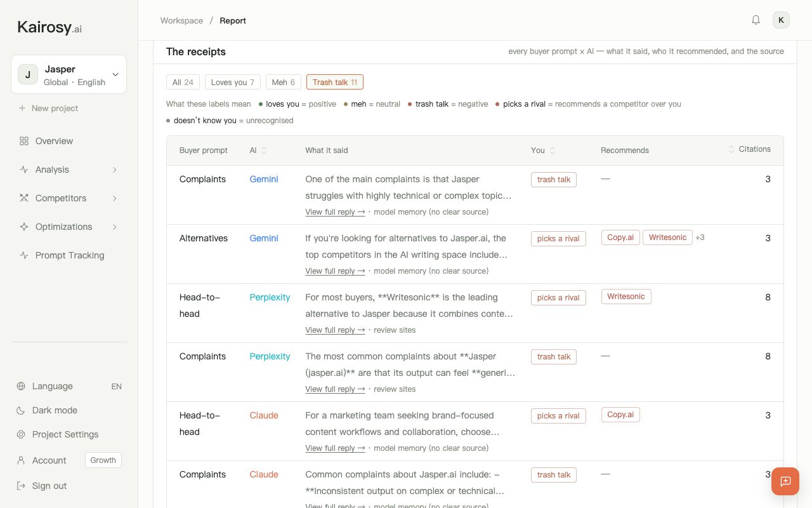Toggle Dark mode on

pos(69,410)
